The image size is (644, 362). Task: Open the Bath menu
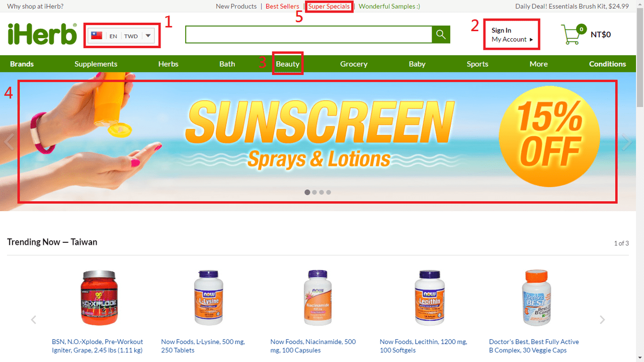click(x=227, y=64)
